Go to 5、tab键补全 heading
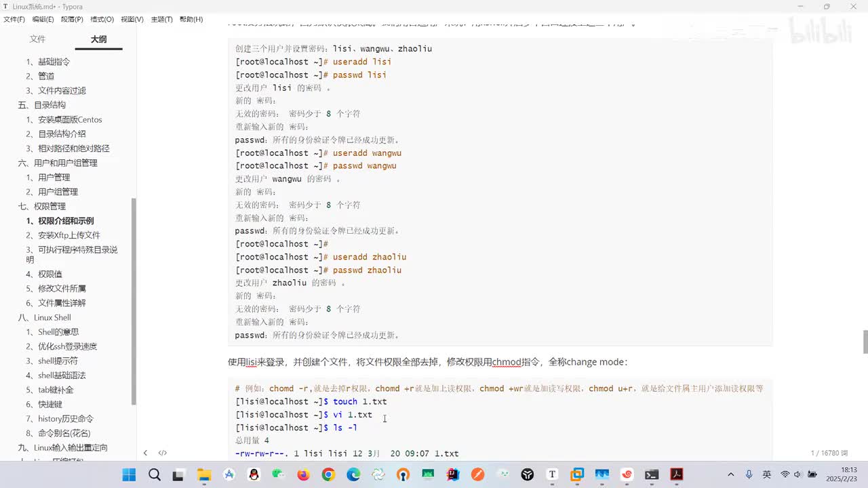The height and width of the screenshot is (488, 868). coord(50,390)
